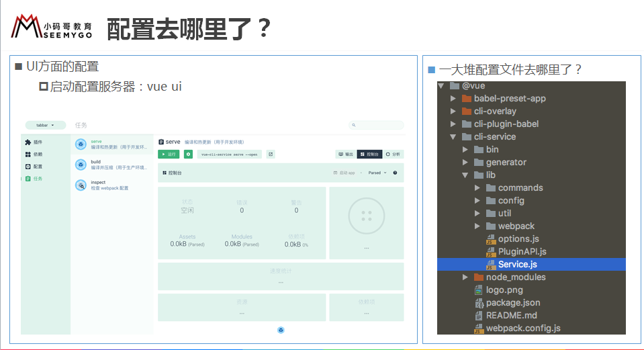This screenshot has width=644, height=350.
Task: Click the magnifier icon in search box
Action: coord(354,125)
